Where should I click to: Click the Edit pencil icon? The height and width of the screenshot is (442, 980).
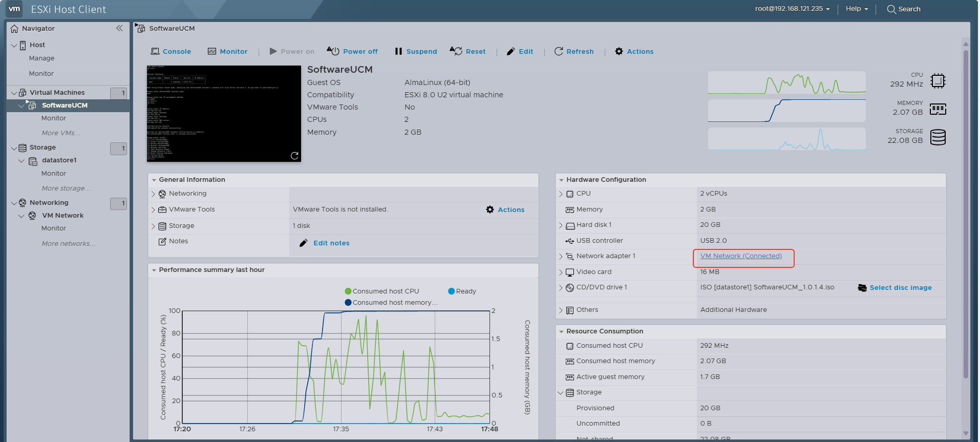pos(510,51)
